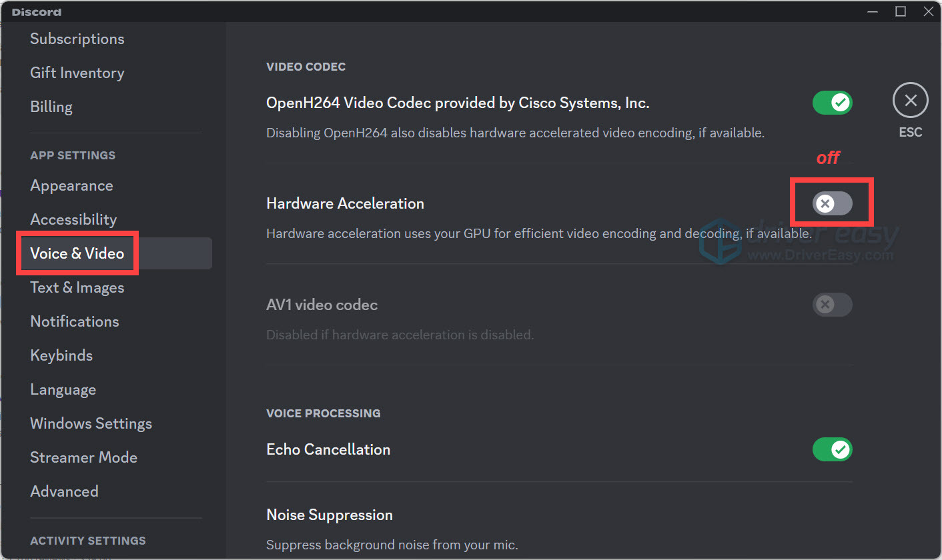942x560 pixels.
Task: Enable Hardware Acceleration
Action: coord(832,203)
